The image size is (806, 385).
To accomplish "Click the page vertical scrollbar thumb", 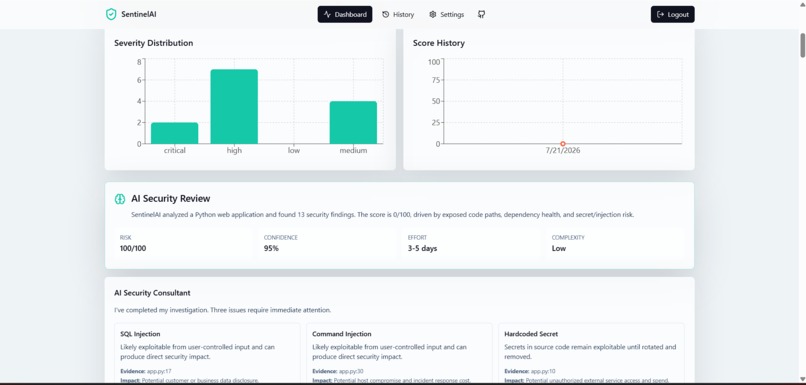I will 802,45.
